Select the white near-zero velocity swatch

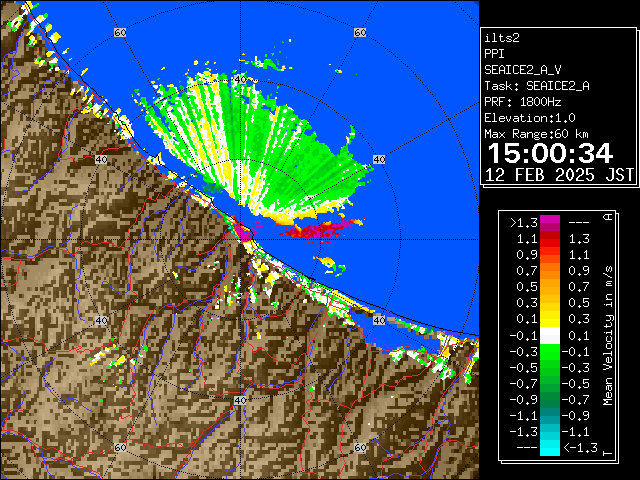(550, 336)
